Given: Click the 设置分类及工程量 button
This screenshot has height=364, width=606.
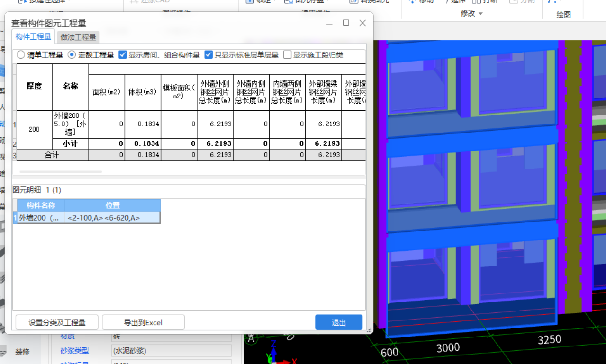Looking at the screenshot, I should click(x=57, y=322).
